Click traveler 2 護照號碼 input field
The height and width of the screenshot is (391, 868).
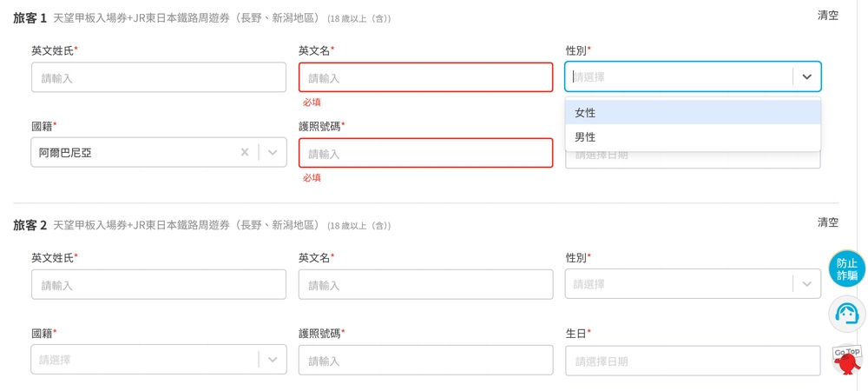pos(425,360)
